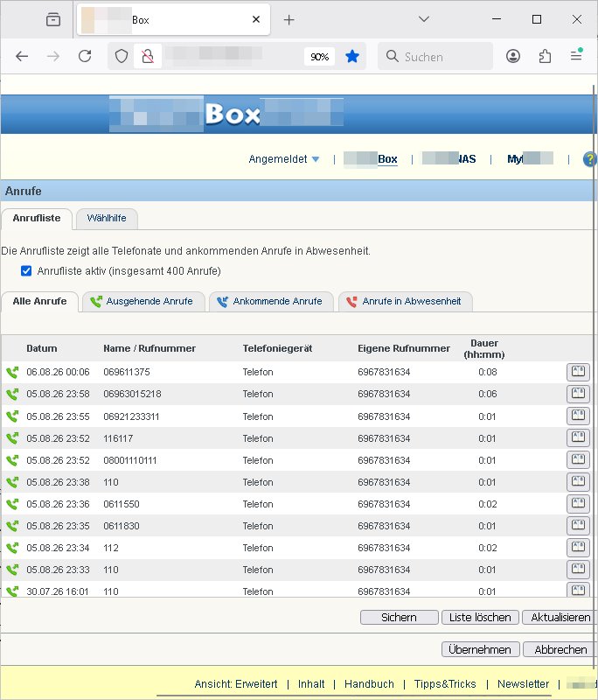Open Firefox View icon beside tabs
598x700 pixels.
click(x=53, y=19)
